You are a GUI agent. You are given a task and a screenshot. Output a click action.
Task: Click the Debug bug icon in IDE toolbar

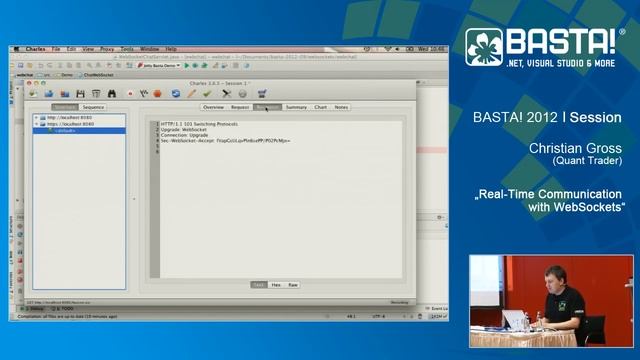click(196, 65)
